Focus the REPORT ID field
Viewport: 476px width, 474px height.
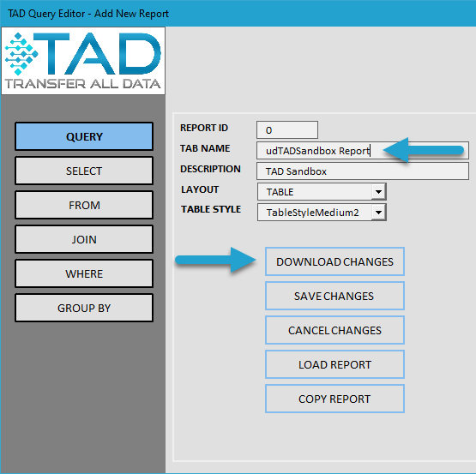287,130
